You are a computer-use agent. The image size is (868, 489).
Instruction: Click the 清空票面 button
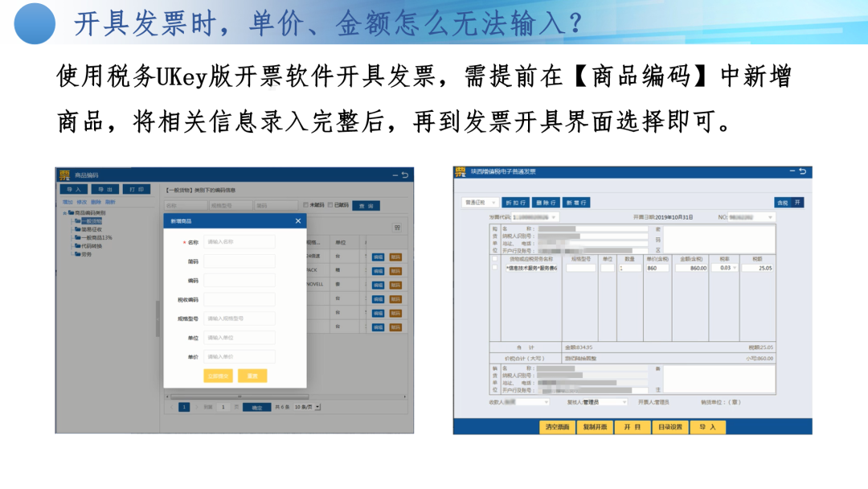click(x=558, y=427)
